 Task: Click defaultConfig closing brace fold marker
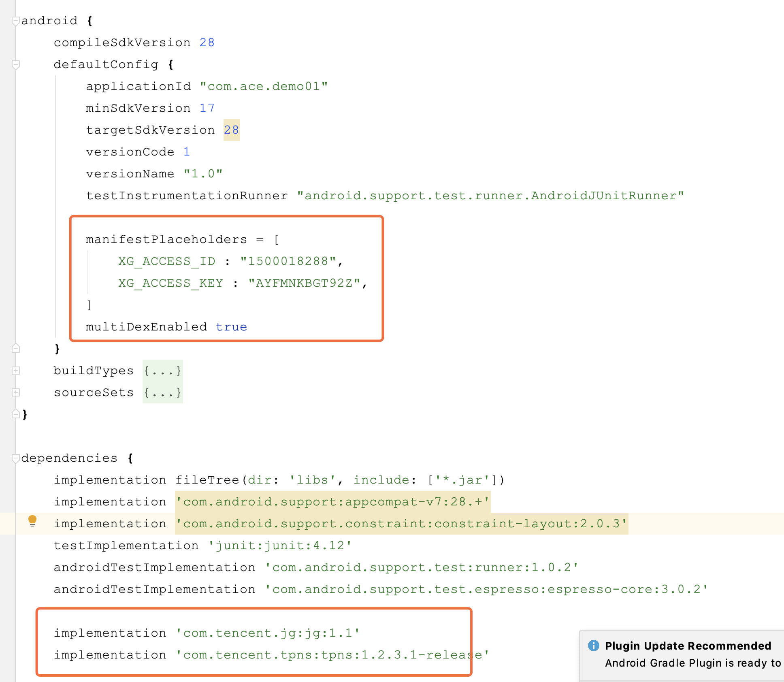pyautogui.click(x=15, y=348)
